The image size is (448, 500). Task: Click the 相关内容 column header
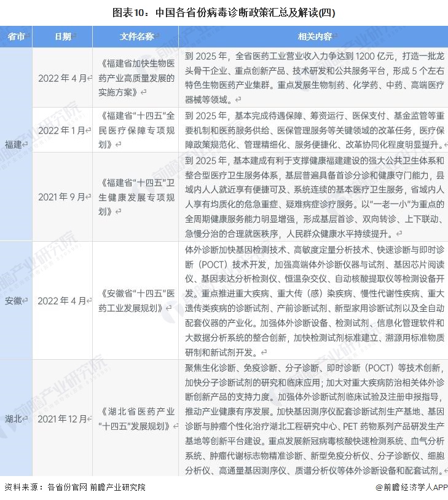315,37
